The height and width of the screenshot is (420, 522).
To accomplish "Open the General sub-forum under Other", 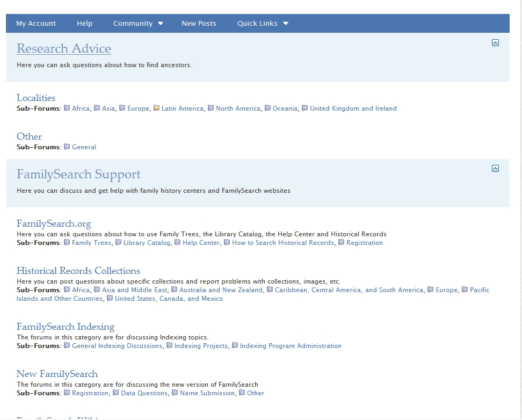I will pos(84,147).
